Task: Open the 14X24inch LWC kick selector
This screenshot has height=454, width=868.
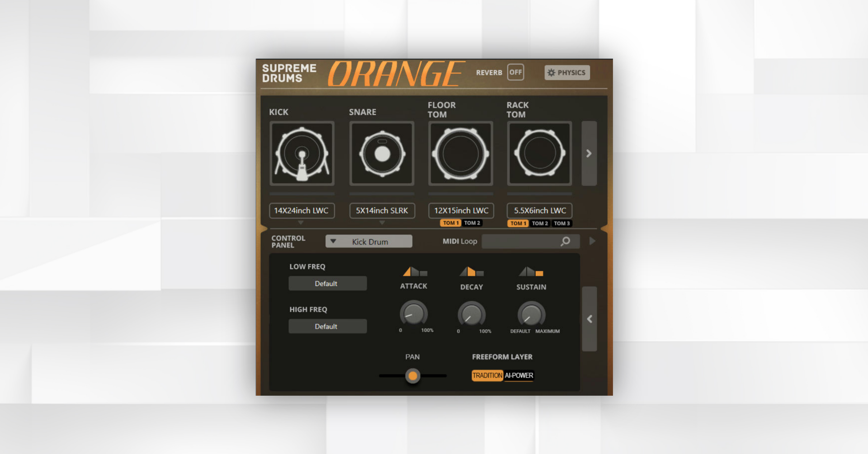Action: click(x=302, y=211)
